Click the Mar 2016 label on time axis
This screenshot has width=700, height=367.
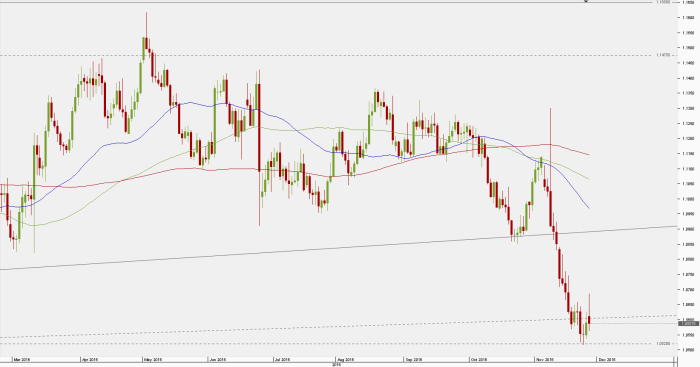click(x=21, y=359)
